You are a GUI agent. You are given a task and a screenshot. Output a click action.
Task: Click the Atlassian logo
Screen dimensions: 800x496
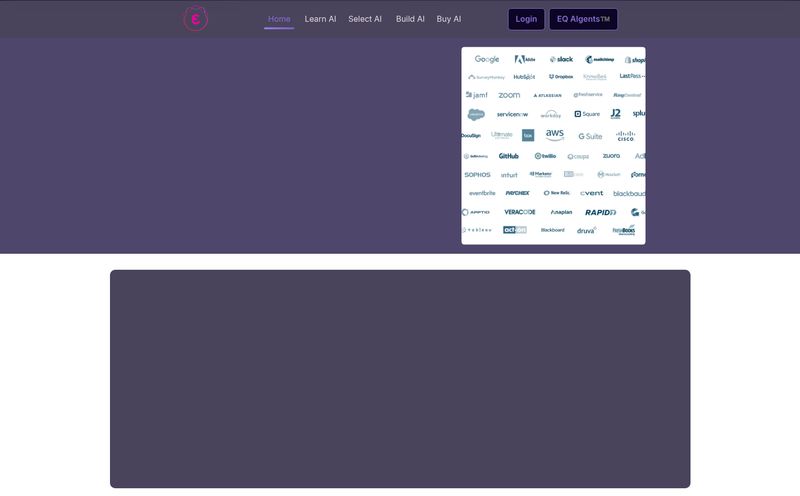pyautogui.click(x=547, y=95)
